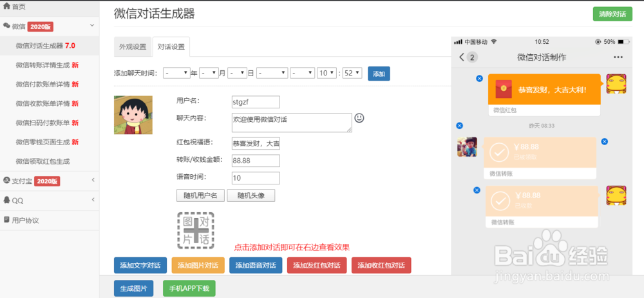Screen dimensions: 644x298
Task: Open 微信收款账单详情 in sidebar
Action: (x=47, y=103)
